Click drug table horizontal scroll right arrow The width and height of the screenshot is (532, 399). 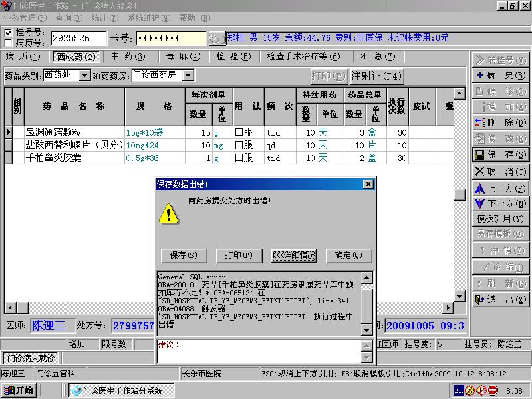point(448,308)
